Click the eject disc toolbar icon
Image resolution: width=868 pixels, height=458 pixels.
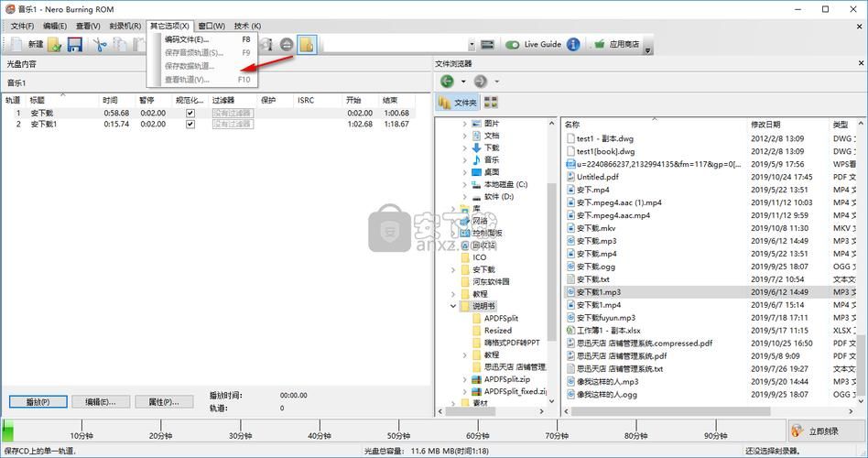click(x=287, y=44)
